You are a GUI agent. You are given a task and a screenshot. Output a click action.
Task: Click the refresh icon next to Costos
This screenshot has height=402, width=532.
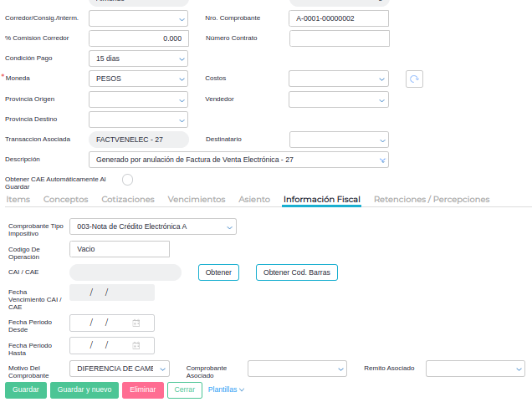click(414, 79)
